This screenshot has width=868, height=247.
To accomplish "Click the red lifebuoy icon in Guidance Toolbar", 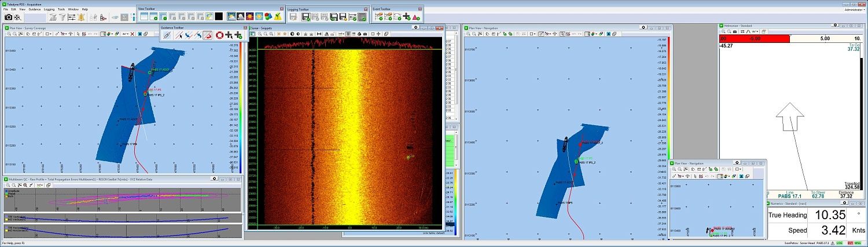I will (219, 35).
